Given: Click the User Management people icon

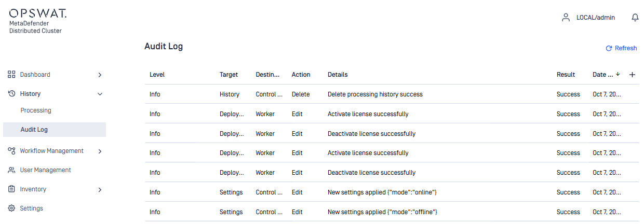Looking at the screenshot, I should click(11, 170).
